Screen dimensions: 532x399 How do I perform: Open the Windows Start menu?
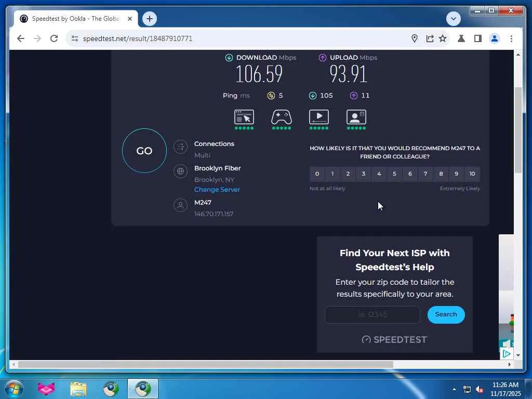click(14, 389)
